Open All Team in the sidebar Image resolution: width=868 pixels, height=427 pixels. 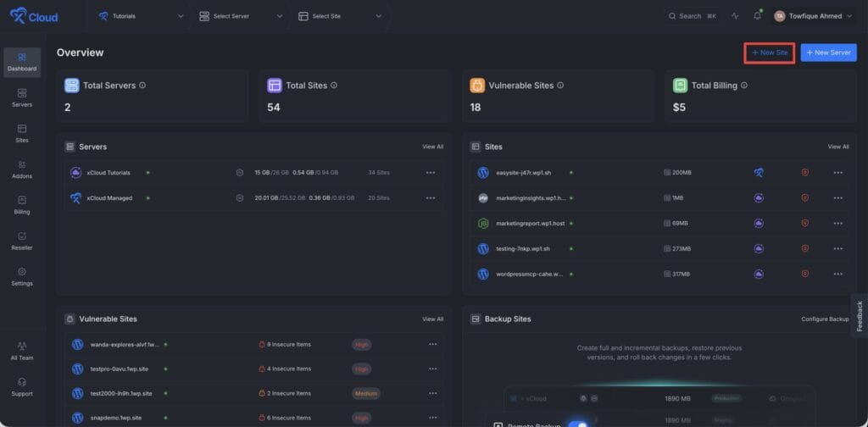click(22, 352)
